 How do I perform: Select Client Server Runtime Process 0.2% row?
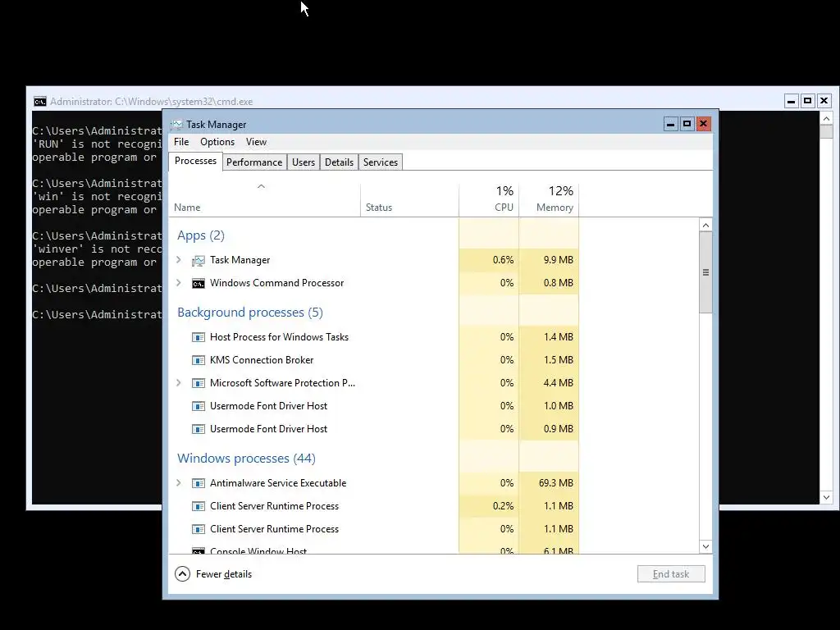click(x=374, y=506)
